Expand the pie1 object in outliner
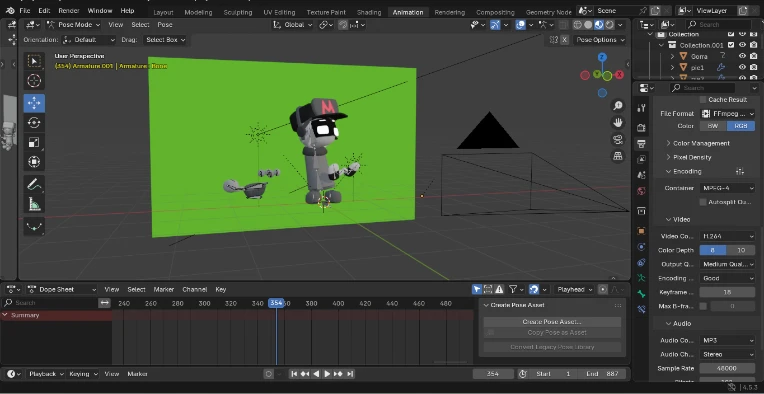 tap(672, 68)
